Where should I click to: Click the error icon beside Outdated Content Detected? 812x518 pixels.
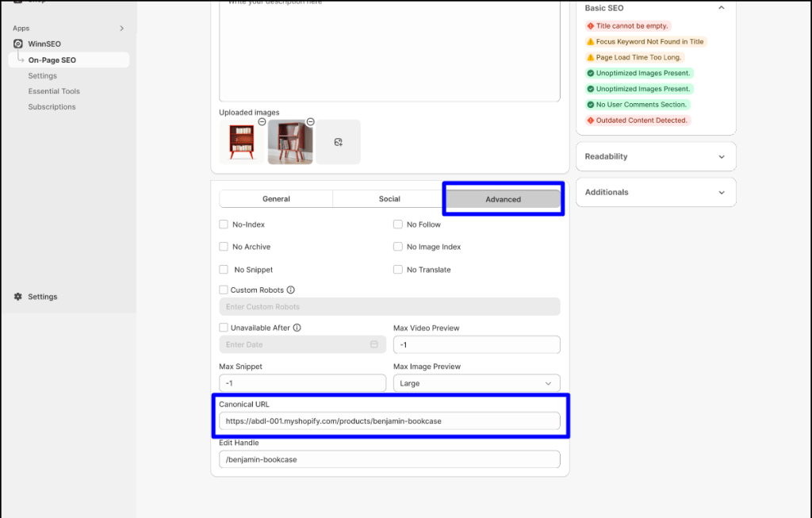(590, 120)
